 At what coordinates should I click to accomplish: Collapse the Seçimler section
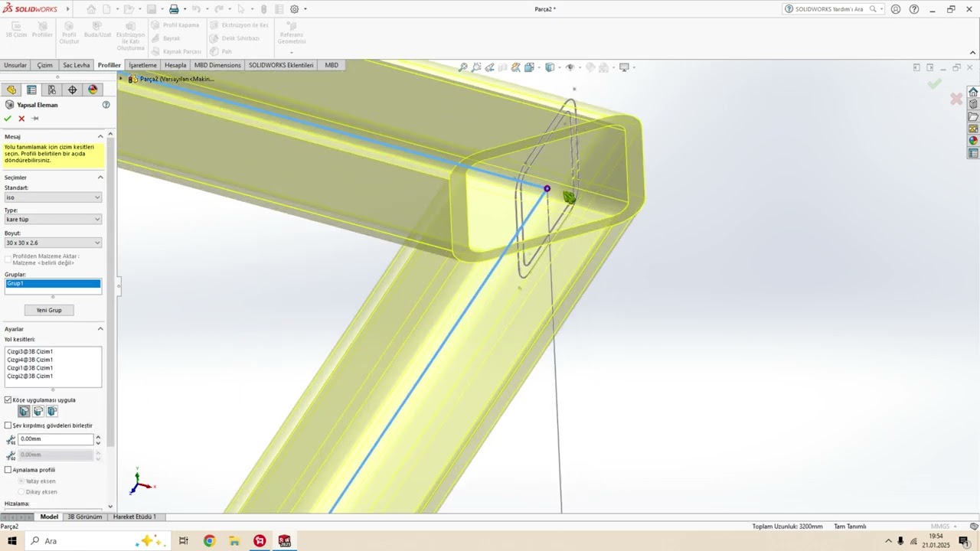click(x=100, y=178)
